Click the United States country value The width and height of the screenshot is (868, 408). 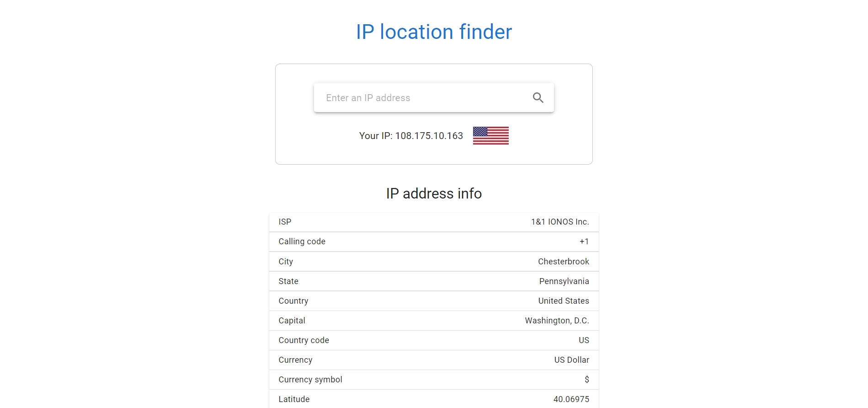pos(564,301)
